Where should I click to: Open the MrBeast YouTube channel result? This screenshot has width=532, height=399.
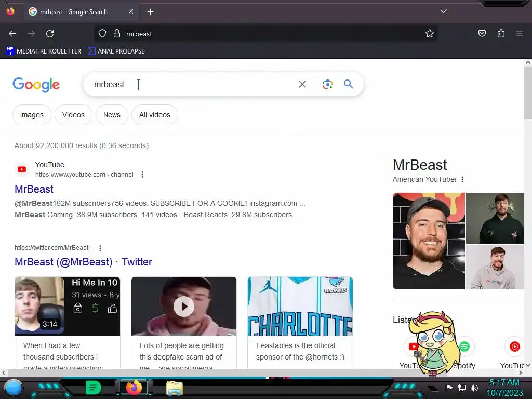34,189
